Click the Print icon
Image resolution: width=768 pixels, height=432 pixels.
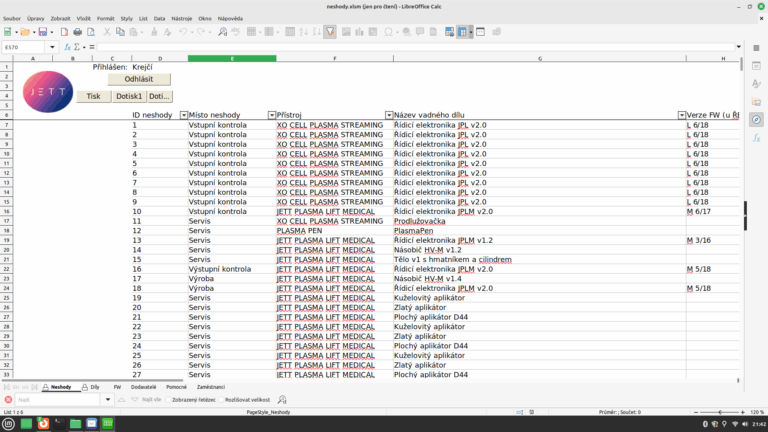(x=77, y=32)
